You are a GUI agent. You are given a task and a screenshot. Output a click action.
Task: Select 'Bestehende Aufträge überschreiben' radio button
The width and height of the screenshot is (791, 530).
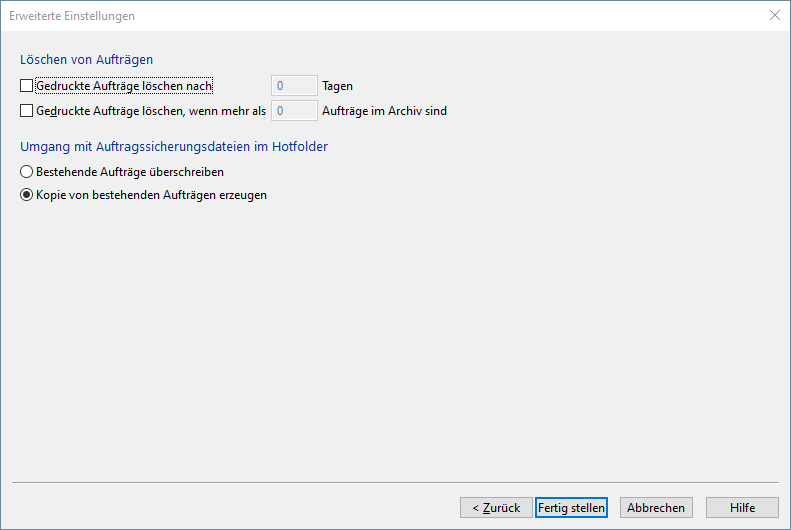click(x=27, y=172)
